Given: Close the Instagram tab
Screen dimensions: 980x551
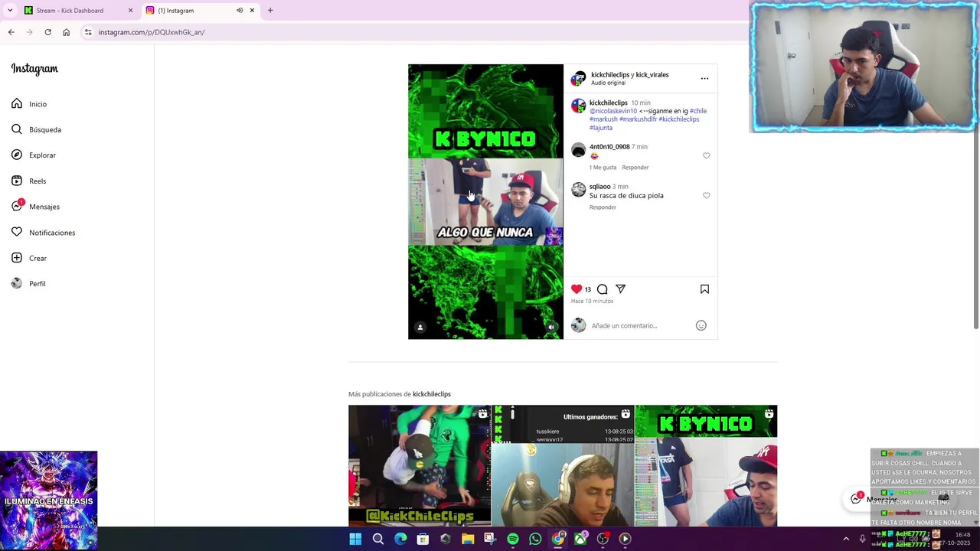Looking at the screenshot, I should point(252,11).
